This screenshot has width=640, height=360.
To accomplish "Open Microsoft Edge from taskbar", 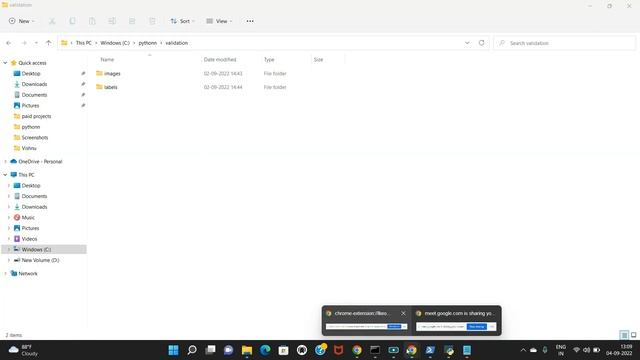I will pyautogui.click(x=265, y=350).
